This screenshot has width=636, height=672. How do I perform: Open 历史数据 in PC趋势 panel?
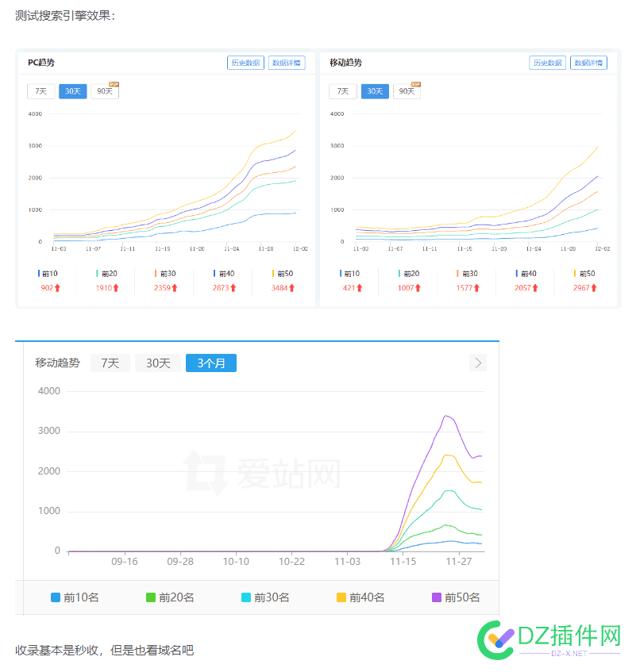245,63
